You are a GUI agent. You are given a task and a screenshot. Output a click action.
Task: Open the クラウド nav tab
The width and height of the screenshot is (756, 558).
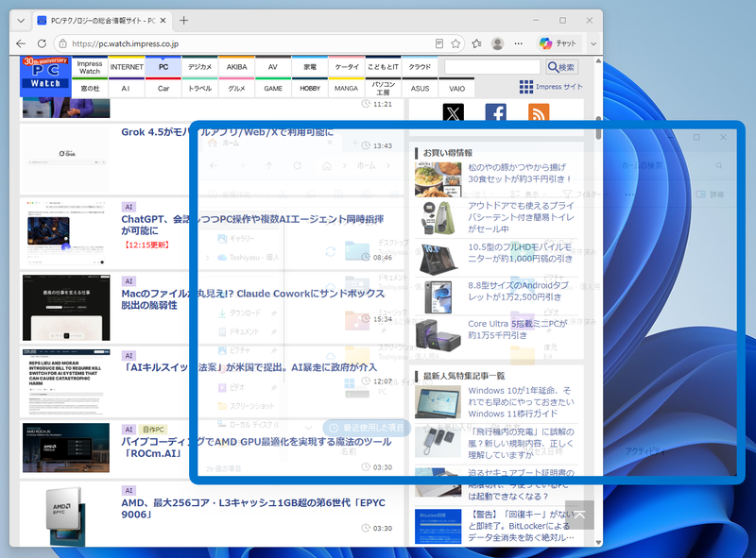point(420,67)
